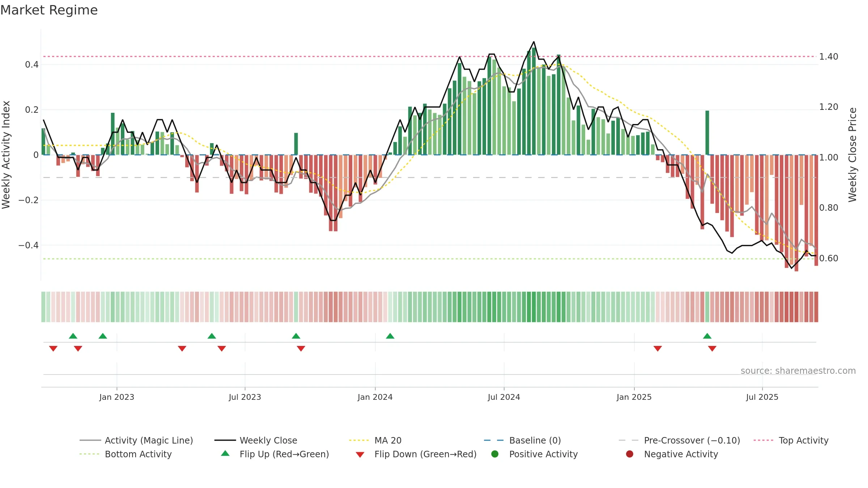Viewport: 868px width, 488px height.
Task: Click the lone tall green bar before Jul 2025
Action: pyautogui.click(x=707, y=133)
